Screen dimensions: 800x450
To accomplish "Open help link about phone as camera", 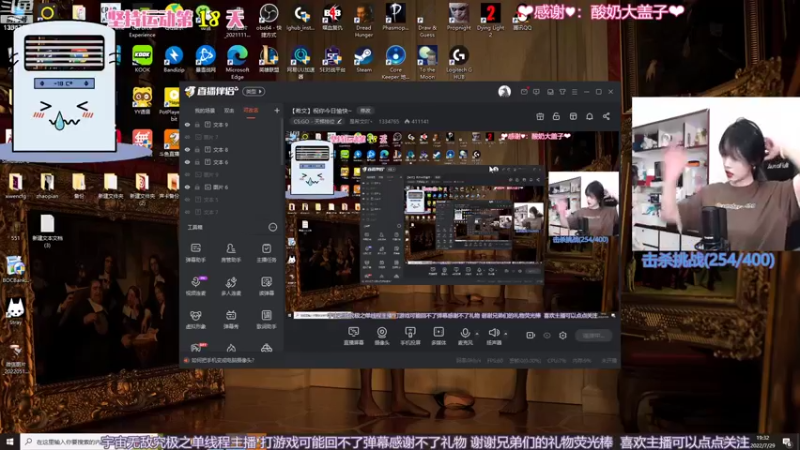I will point(222,360).
